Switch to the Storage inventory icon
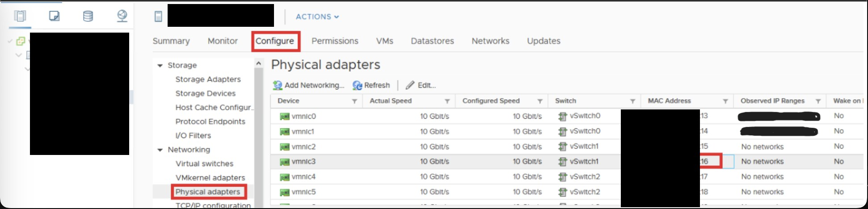The height and width of the screenshot is (209, 868). pos(88,17)
